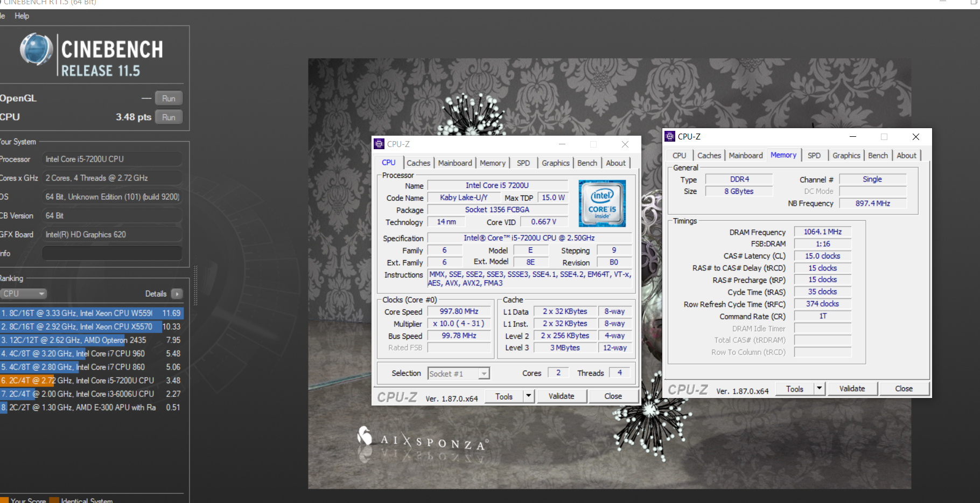Click the Memory Size value 8 GBytes

739,191
